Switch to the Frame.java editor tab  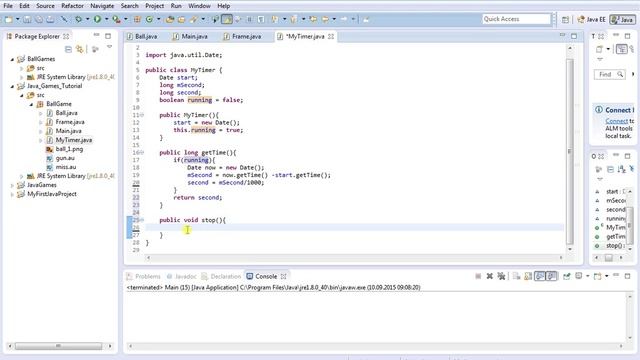point(243,36)
